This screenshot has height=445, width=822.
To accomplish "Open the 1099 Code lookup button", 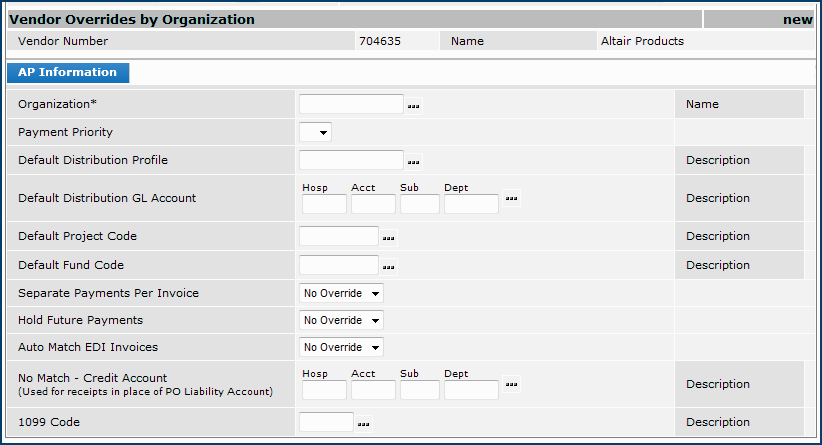I will (x=364, y=423).
